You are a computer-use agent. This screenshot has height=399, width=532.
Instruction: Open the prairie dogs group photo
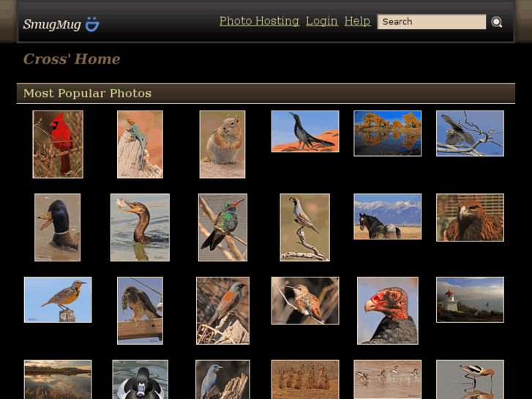tap(305, 380)
